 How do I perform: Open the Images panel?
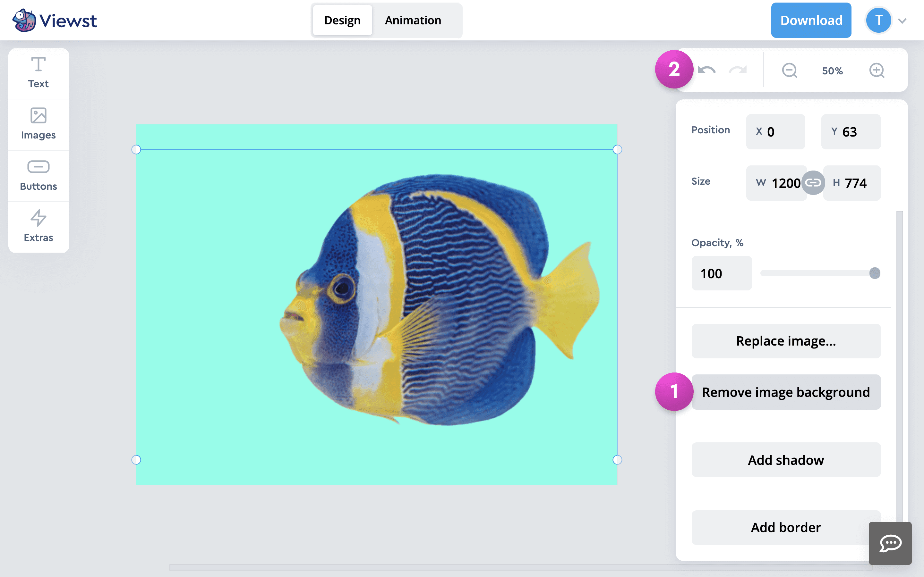pos(38,124)
